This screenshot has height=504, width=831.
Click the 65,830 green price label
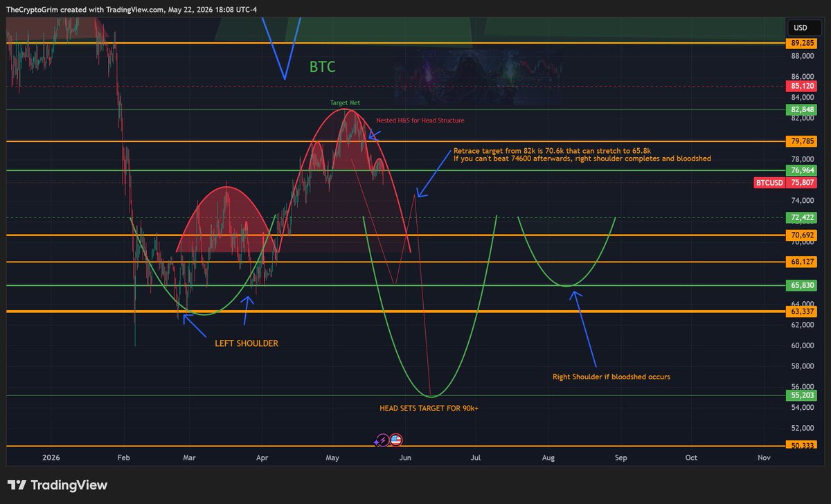(803, 285)
